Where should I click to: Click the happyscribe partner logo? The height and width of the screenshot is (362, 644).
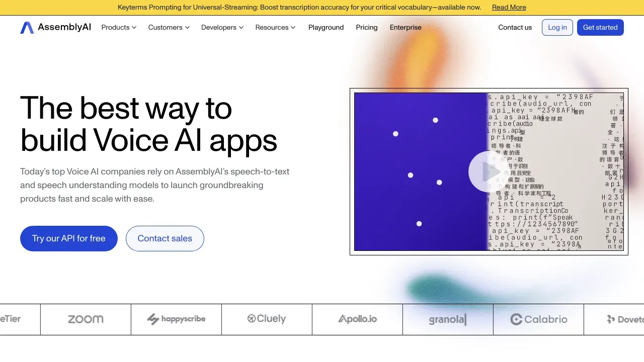click(176, 319)
